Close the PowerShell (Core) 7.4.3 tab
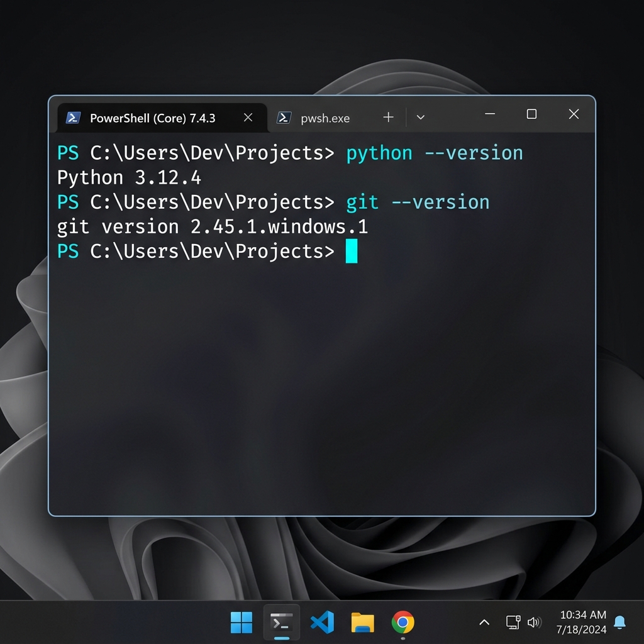 point(248,118)
